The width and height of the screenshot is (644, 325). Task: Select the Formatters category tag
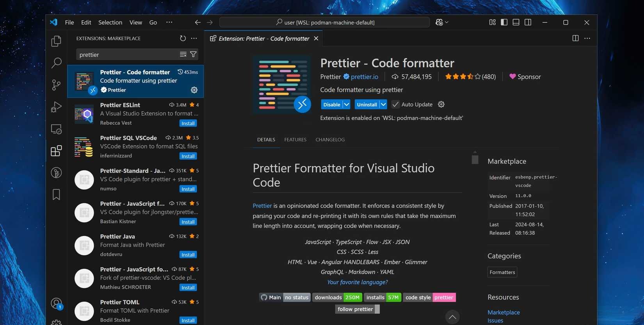tap(502, 272)
